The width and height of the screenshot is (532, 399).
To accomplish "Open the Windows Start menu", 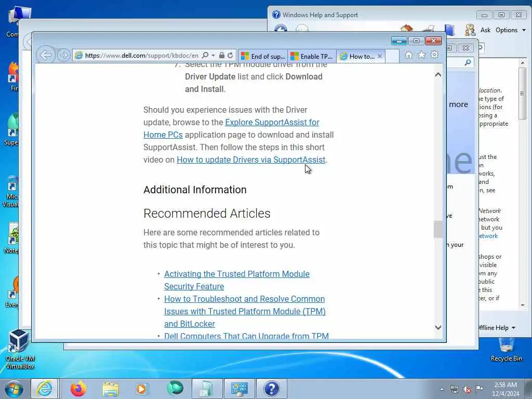I will point(14,389).
